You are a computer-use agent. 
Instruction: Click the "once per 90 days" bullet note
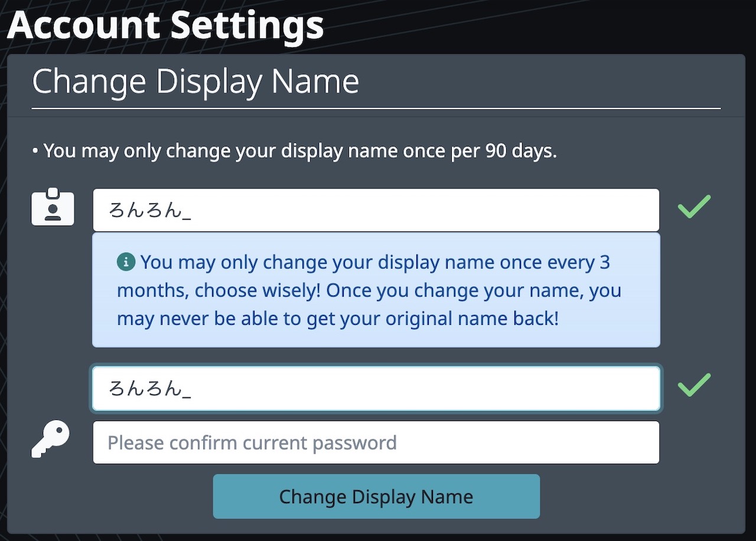click(x=294, y=151)
